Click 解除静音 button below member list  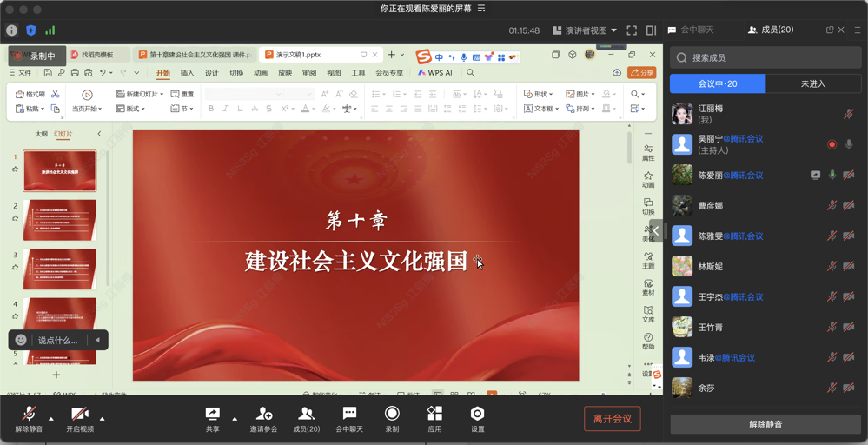pyautogui.click(x=765, y=424)
